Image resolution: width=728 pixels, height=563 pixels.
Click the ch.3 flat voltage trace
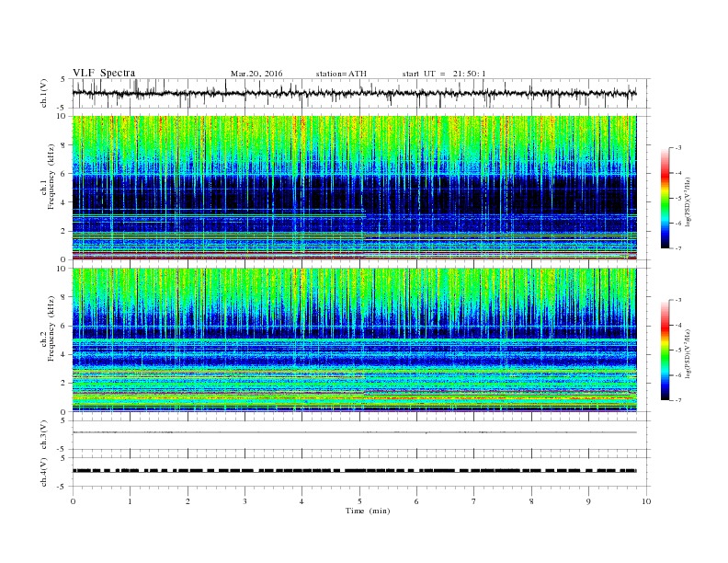coord(354,432)
